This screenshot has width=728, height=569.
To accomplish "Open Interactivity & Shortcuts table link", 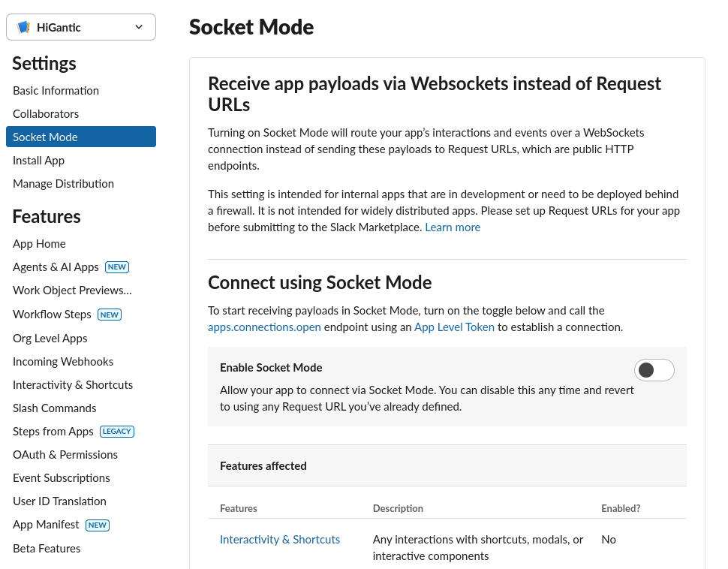I will pos(280,539).
